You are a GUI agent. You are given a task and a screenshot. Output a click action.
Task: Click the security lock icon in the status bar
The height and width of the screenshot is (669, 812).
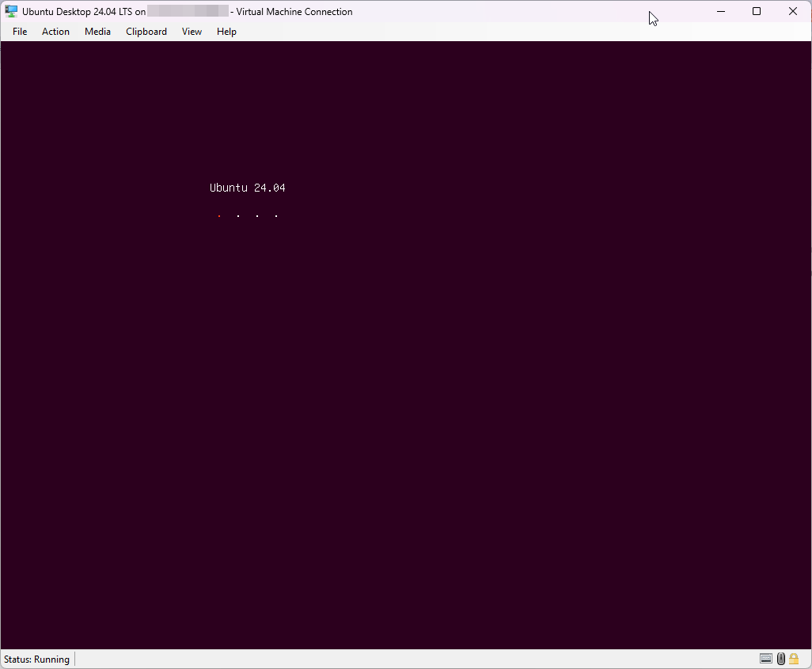pyautogui.click(x=793, y=658)
